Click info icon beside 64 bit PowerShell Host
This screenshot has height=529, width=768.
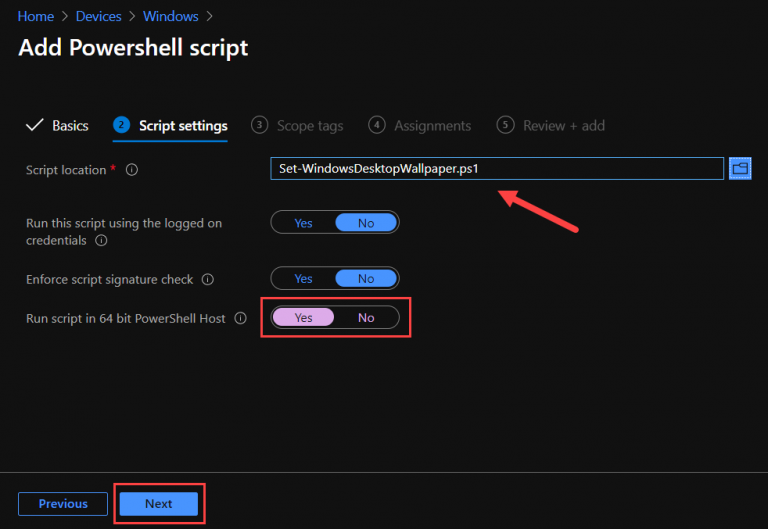click(x=240, y=318)
